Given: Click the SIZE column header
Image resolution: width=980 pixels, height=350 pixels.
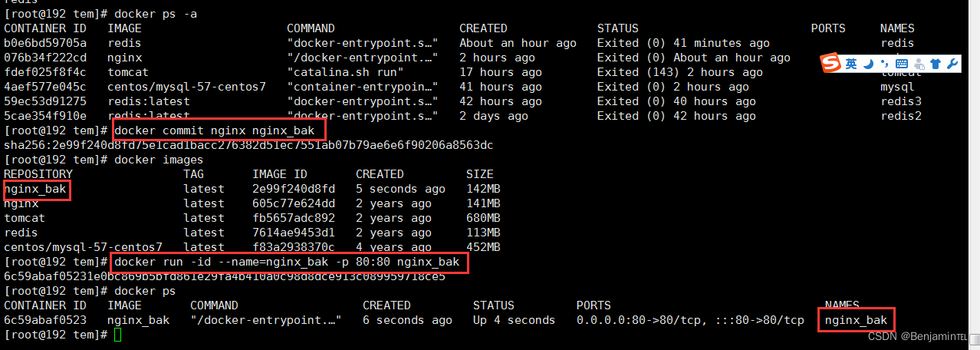Looking at the screenshot, I should click(x=480, y=174).
